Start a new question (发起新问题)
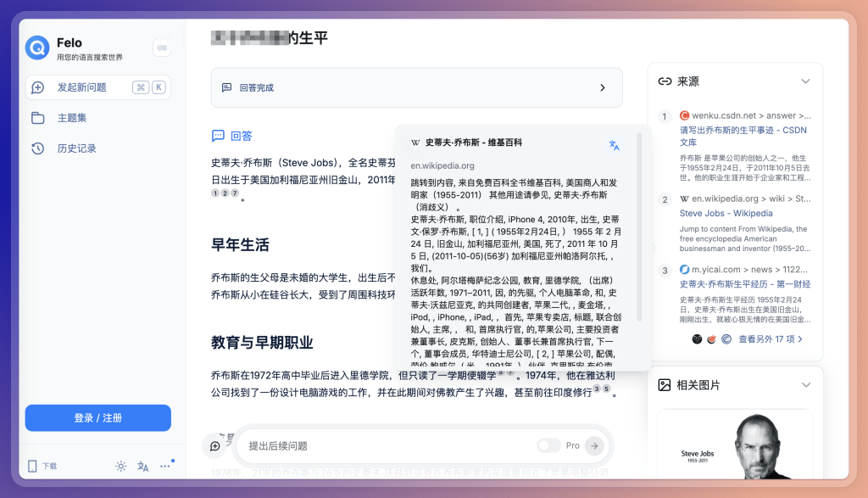 point(81,87)
